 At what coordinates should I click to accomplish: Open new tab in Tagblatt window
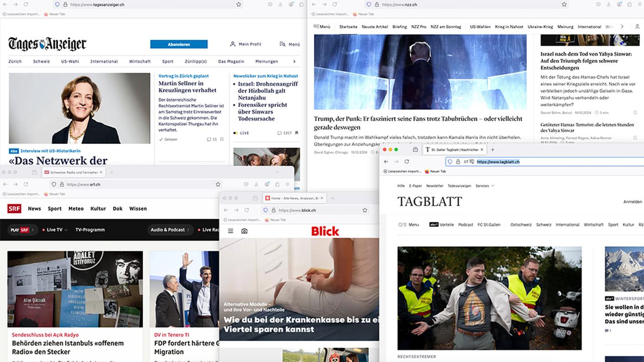[493, 149]
